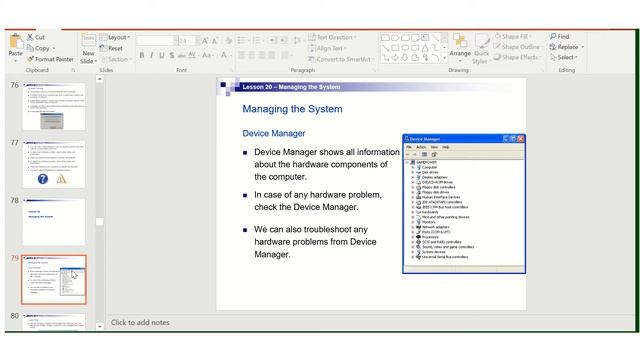The image size is (640, 360).
Task: Click Decrease Font Size icon
Action: 215,40
